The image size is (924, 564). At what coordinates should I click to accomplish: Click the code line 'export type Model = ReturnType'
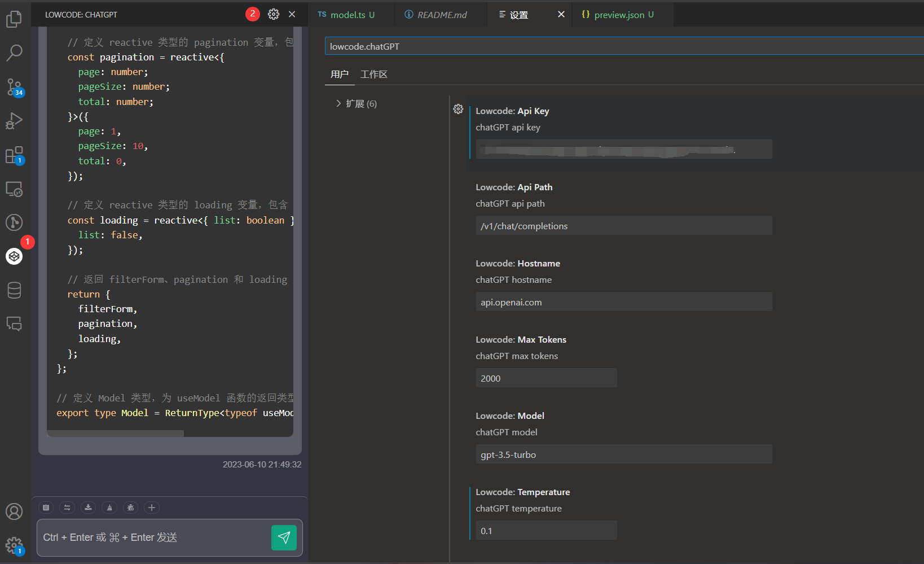tap(175, 413)
